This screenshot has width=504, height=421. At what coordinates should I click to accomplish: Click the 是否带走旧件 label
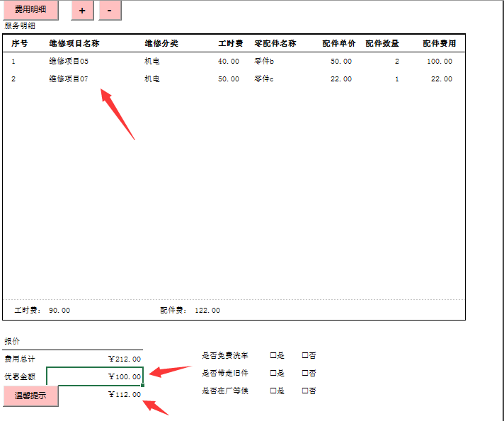(x=225, y=373)
